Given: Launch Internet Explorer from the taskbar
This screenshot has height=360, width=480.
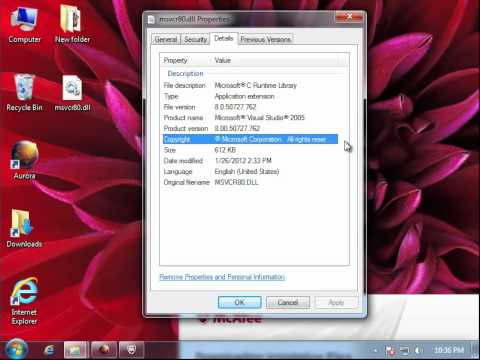Looking at the screenshot, I should coord(49,350).
